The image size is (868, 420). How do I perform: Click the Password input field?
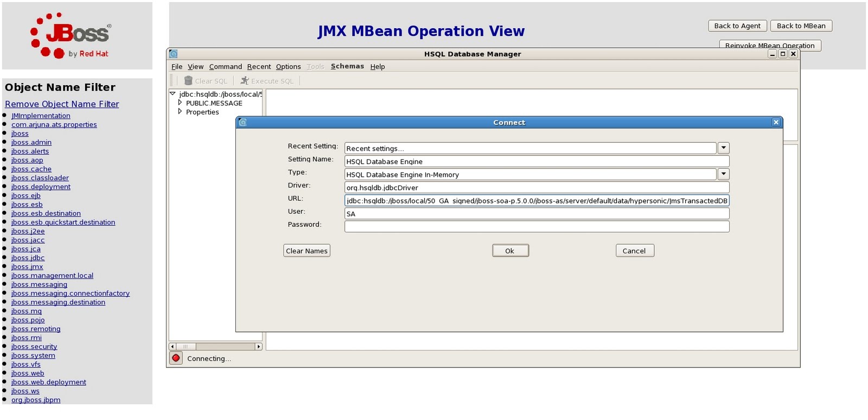click(537, 226)
